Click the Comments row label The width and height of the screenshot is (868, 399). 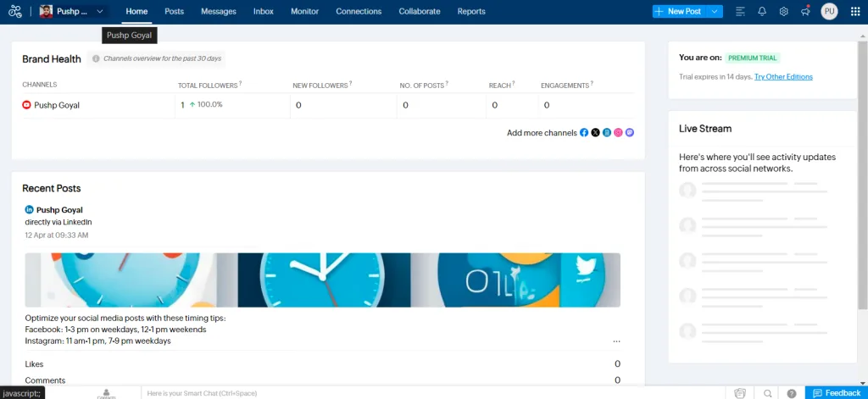tap(45, 380)
